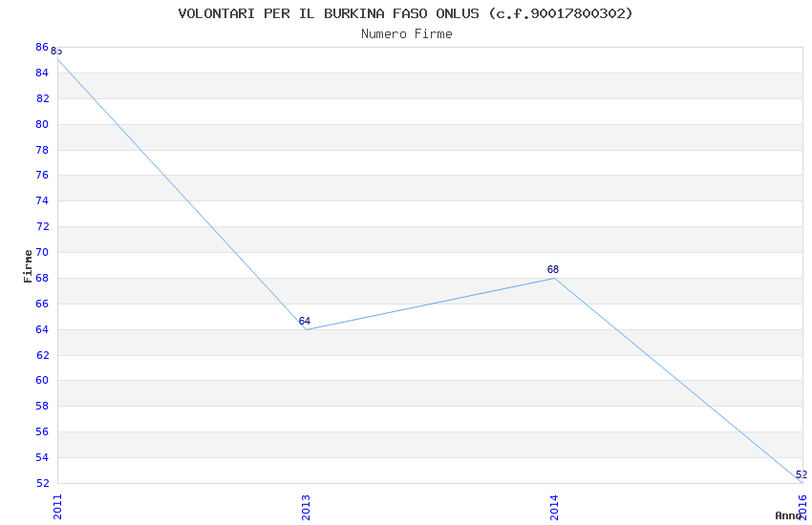This screenshot has width=812, height=525.
Task: Click data point label 85 at 2011
Action: pos(56,51)
